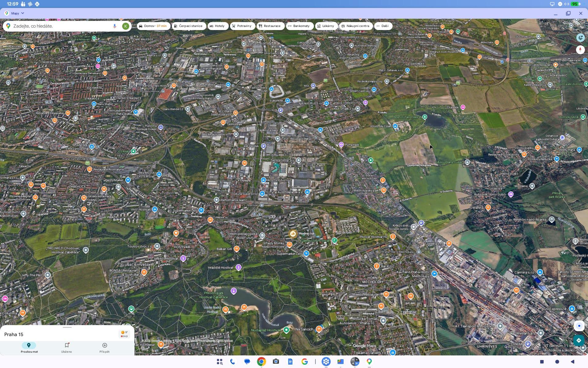This screenshot has width=588, height=368.
Task: Click the compass north indicator
Action: point(580,50)
